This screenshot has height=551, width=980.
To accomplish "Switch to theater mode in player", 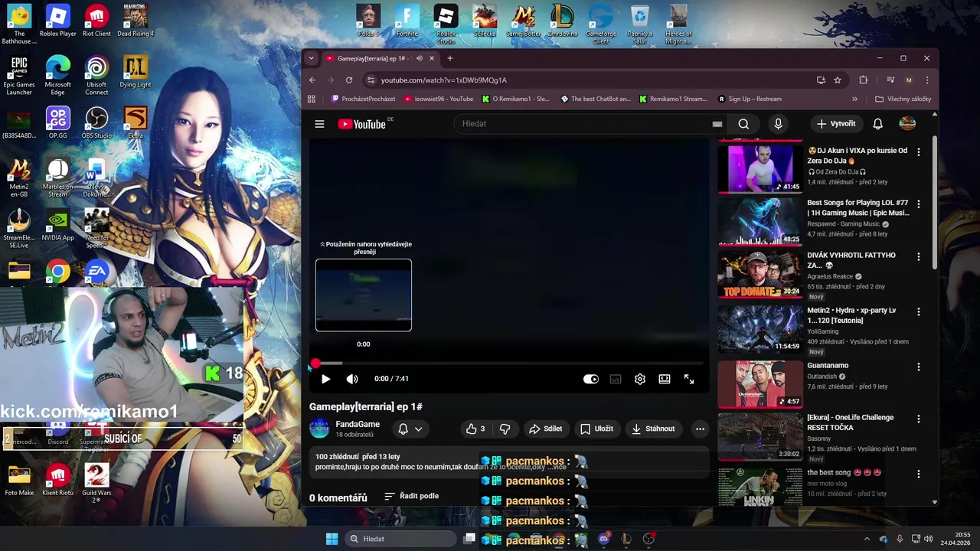I will pyautogui.click(x=665, y=379).
